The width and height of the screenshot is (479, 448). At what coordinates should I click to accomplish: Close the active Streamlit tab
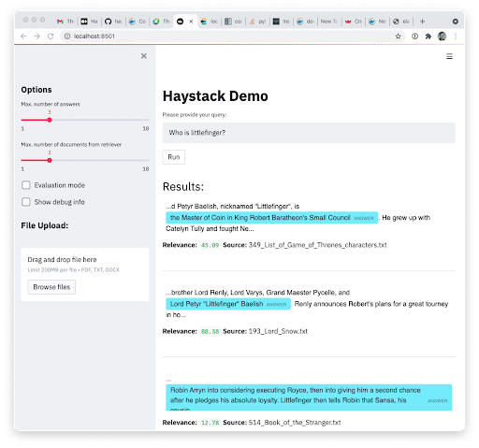191,22
